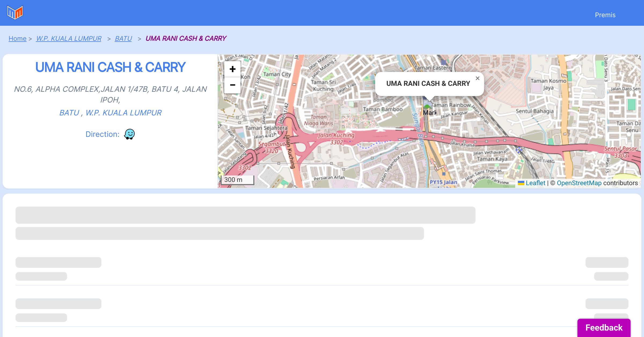The image size is (644, 337).
Task: Close the UMA RANI map popup
Action: pos(477,78)
